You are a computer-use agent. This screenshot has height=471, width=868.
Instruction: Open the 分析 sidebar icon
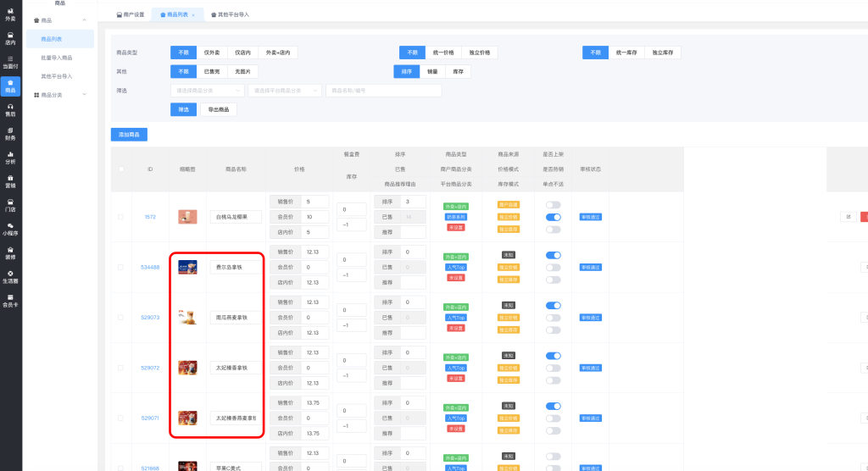click(x=10, y=157)
